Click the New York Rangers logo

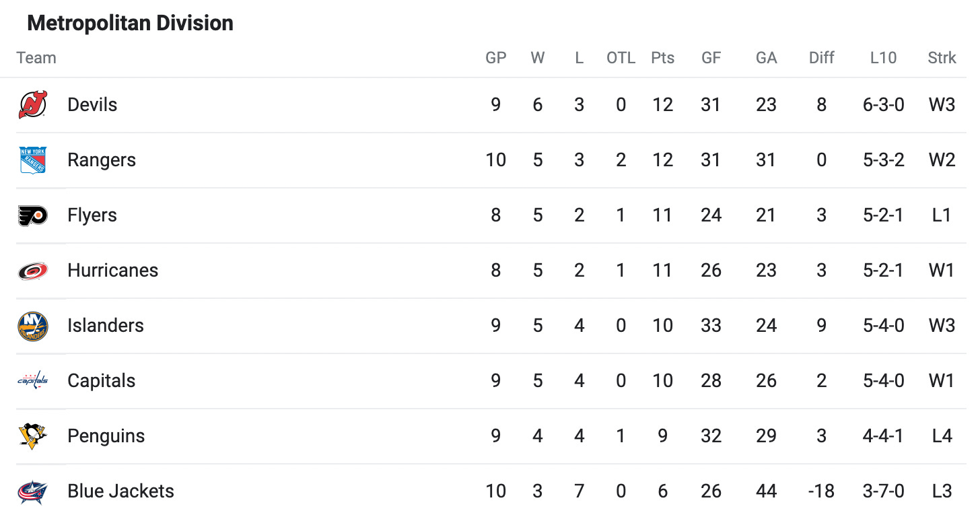[x=33, y=160]
